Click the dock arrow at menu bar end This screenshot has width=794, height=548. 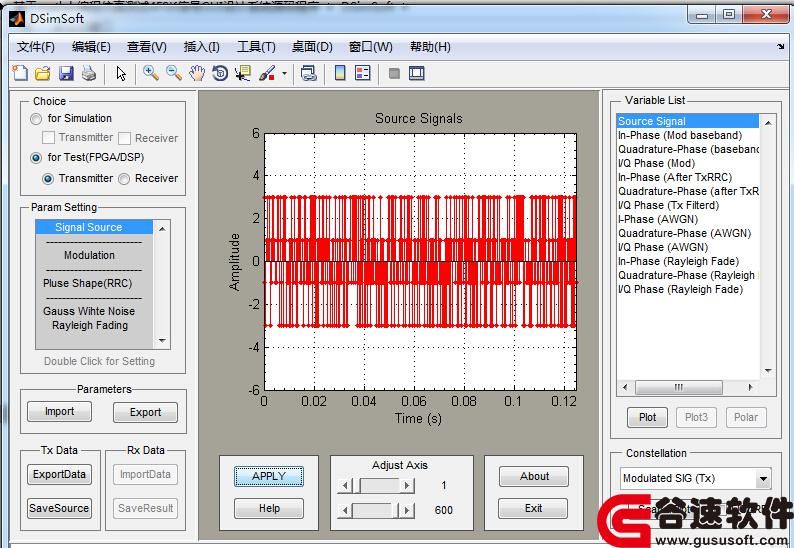point(780,47)
